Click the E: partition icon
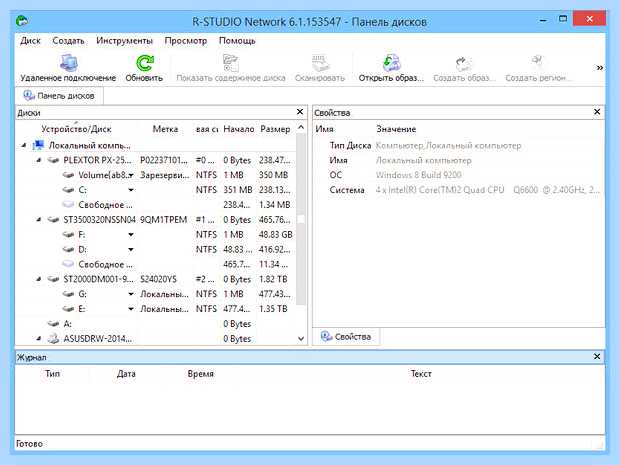Viewport: 620px width, 465px height. 68,309
